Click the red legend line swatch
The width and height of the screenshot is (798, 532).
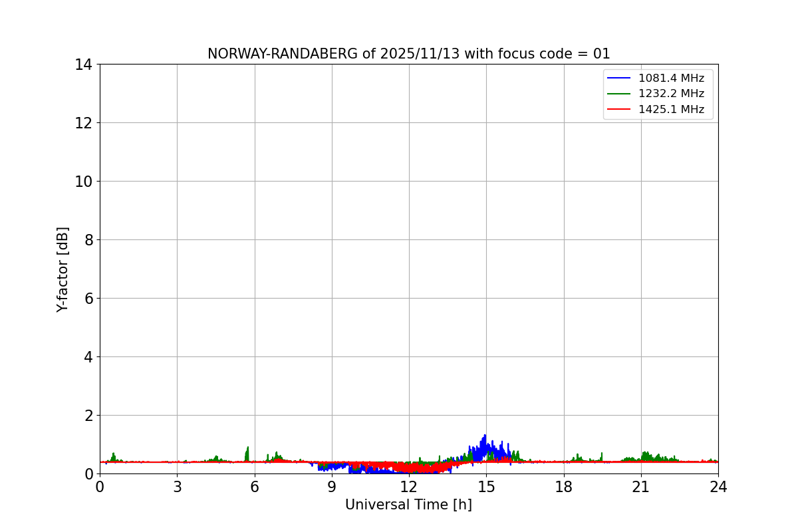pyautogui.click(x=619, y=110)
